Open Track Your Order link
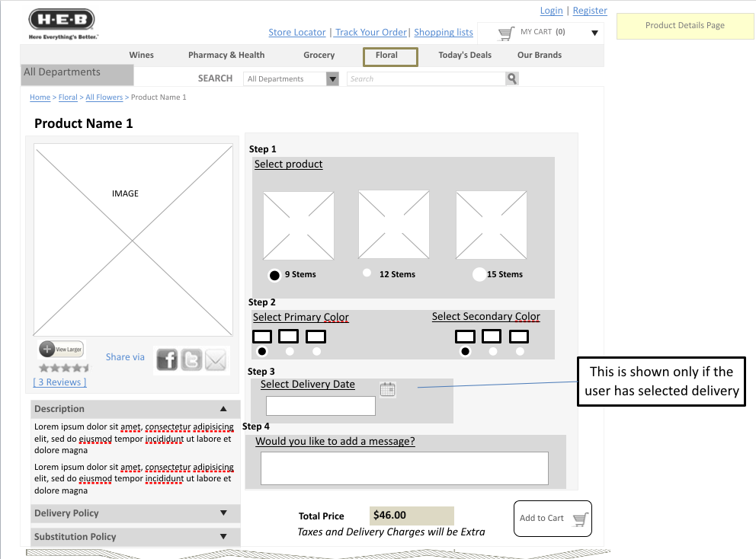This screenshot has width=756, height=559. 371,32
